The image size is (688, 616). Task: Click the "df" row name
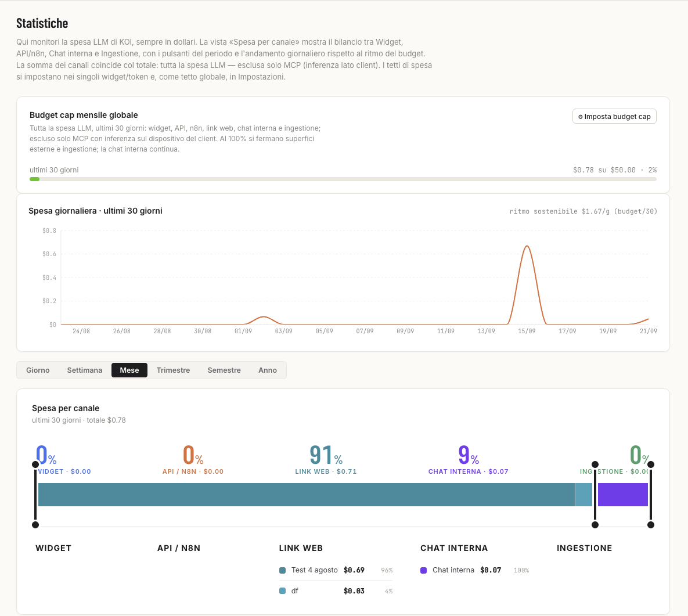295,591
